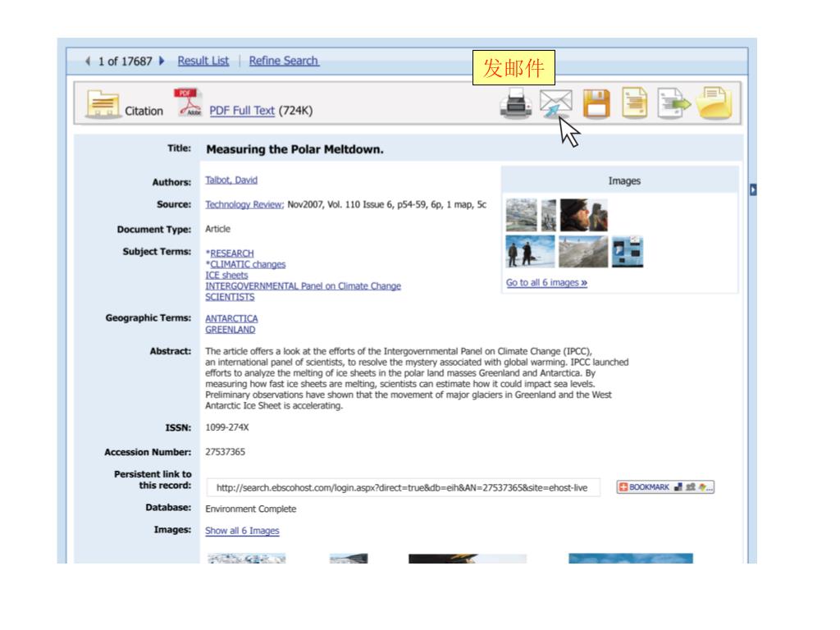This screenshot has width=840, height=630.
Task: Click the BOOKMARK share button
Action: point(665,487)
